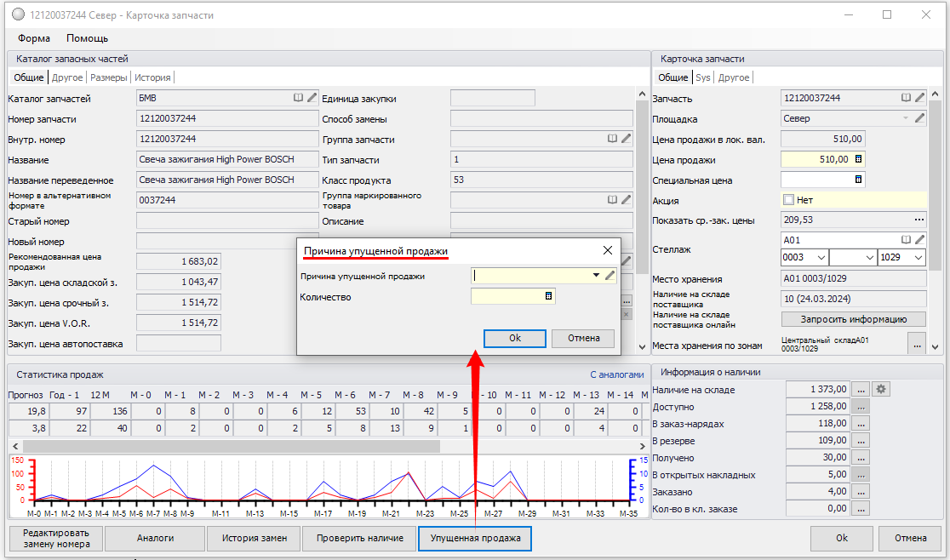This screenshot has width=950, height=560.
Task: Open the Стеллаж dropdown showing 1029
Action: click(x=919, y=258)
